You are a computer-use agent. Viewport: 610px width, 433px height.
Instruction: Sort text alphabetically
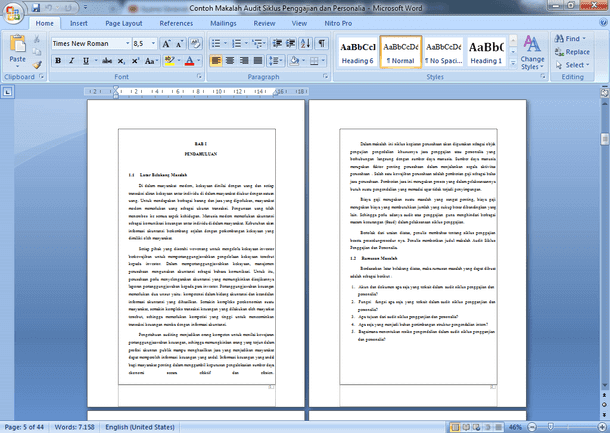pos(306,43)
